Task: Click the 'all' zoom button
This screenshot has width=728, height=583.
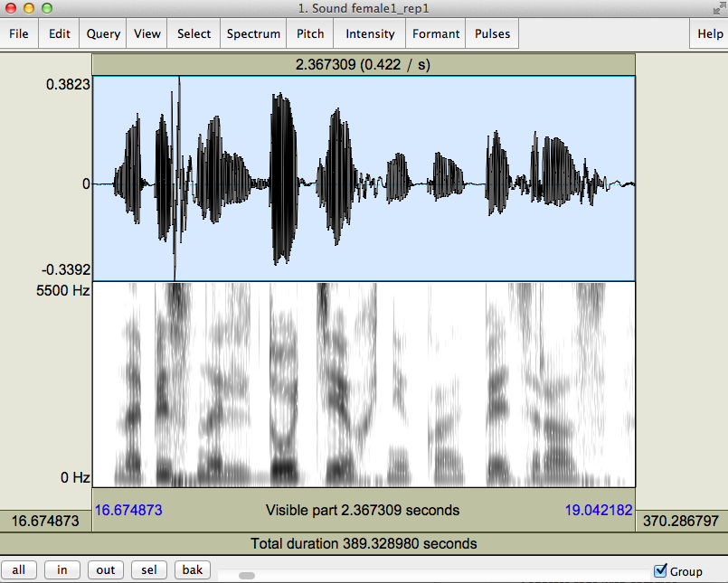Action: (x=19, y=570)
